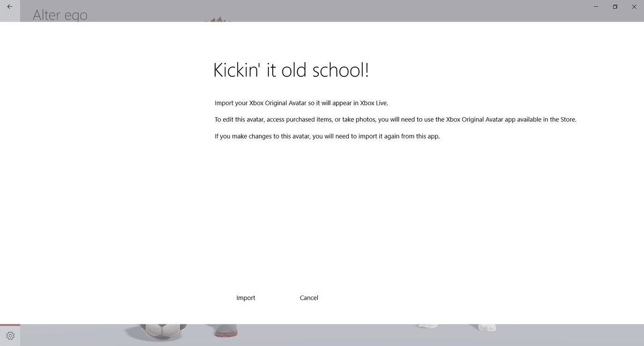Minimize the avatar app window

(x=596, y=6)
